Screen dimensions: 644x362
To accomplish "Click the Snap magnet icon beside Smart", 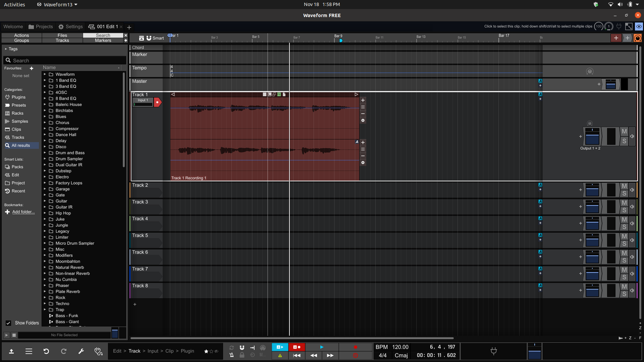I will pos(149,38).
